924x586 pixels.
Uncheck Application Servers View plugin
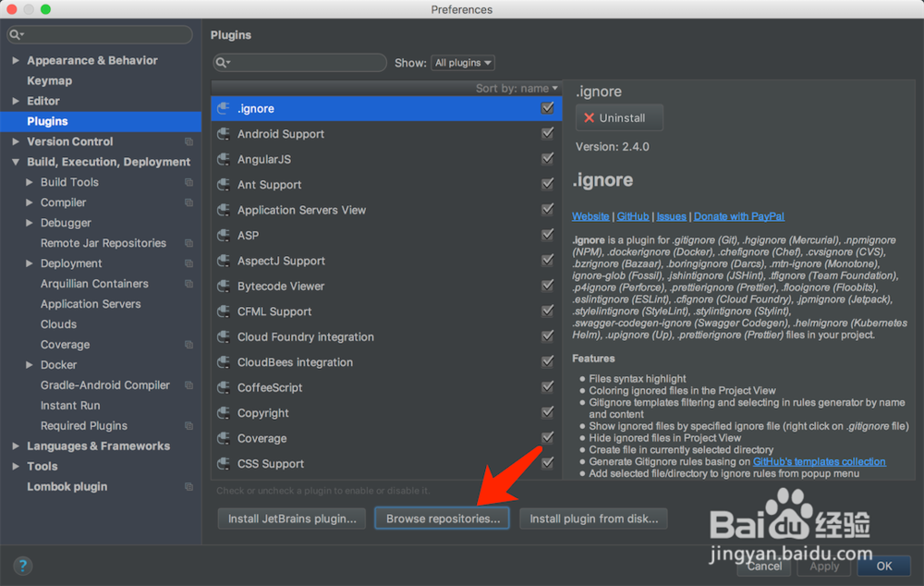coord(547,209)
